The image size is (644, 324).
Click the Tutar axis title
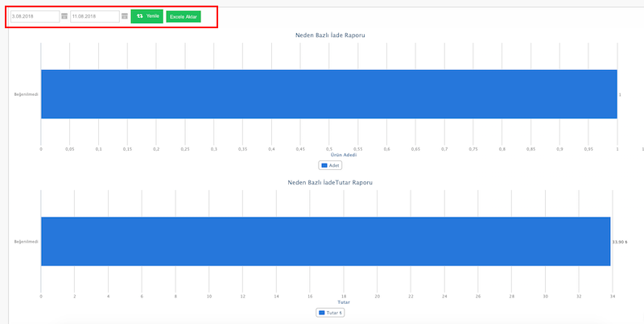pos(344,301)
